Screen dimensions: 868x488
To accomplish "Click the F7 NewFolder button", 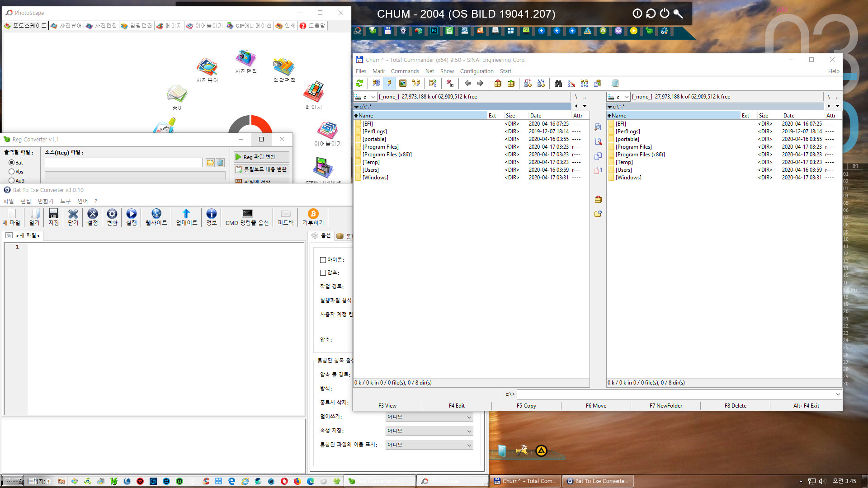I will pyautogui.click(x=665, y=406).
